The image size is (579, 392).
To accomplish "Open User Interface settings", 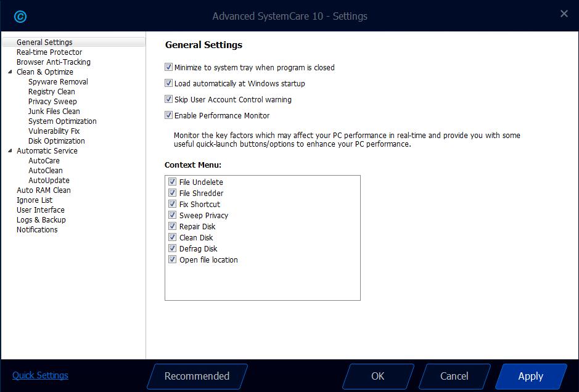I will tap(40, 210).
